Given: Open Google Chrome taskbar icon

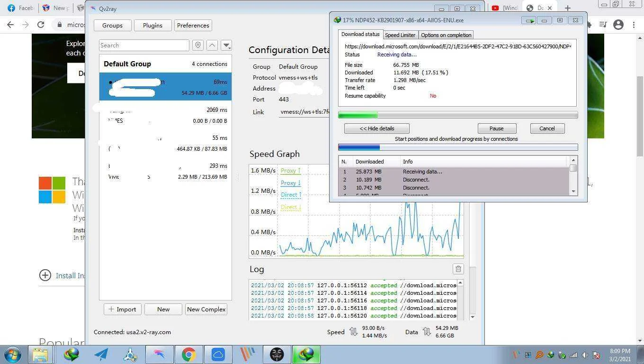Looking at the screenshot, I should pos(188,355).
